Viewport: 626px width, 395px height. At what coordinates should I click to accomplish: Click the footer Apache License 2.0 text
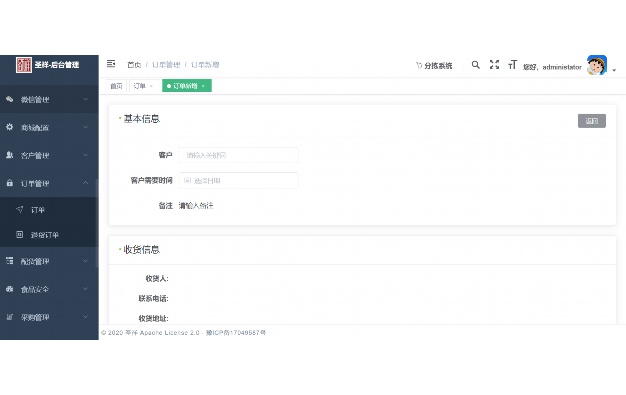tap(170, 332)
